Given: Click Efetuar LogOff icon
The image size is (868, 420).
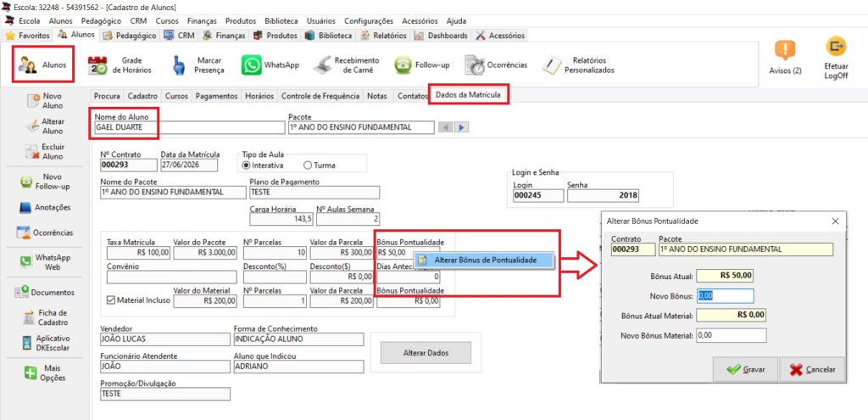Looking at the screenshot, I should click(836, 46).
